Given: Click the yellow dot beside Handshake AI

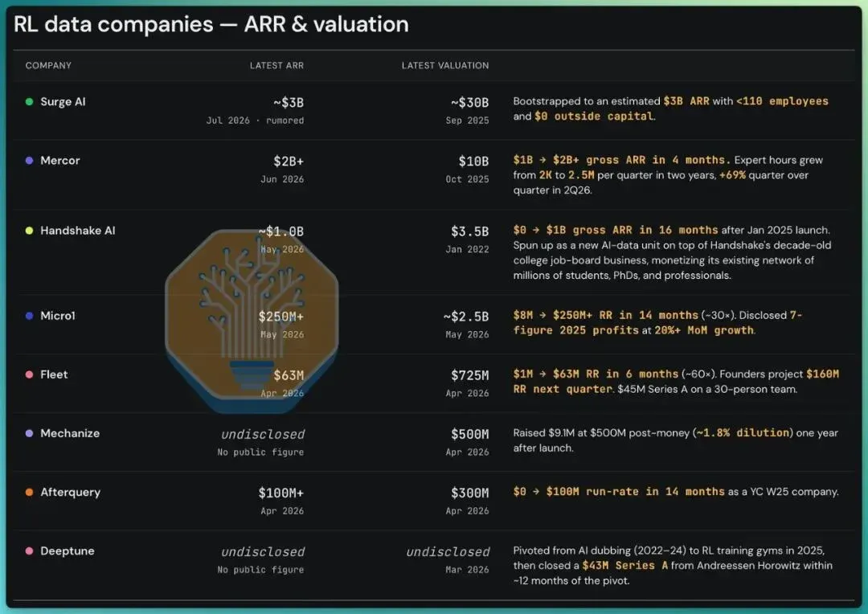Looking at the screenshot, I should [30, 231].
